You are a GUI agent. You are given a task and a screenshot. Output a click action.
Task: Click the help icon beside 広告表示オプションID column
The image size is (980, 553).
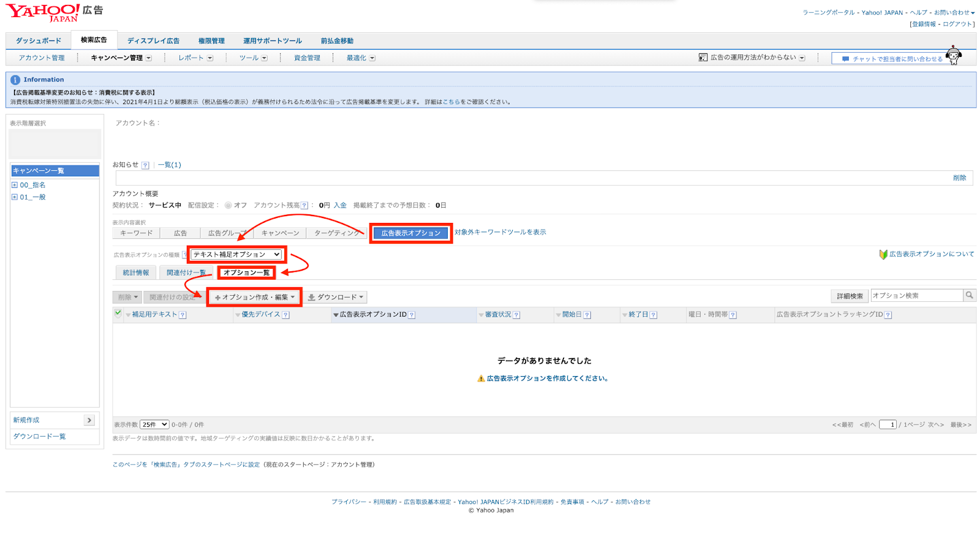[x=412, y=315]
